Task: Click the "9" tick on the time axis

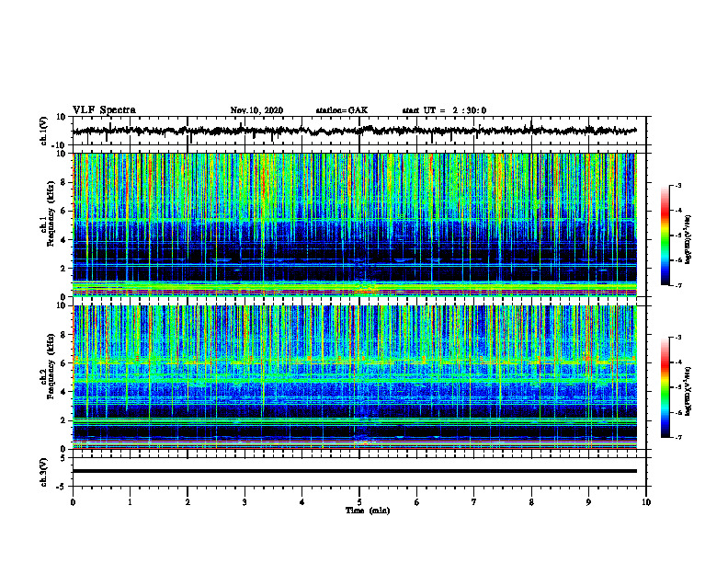Action: click(588, 502)
